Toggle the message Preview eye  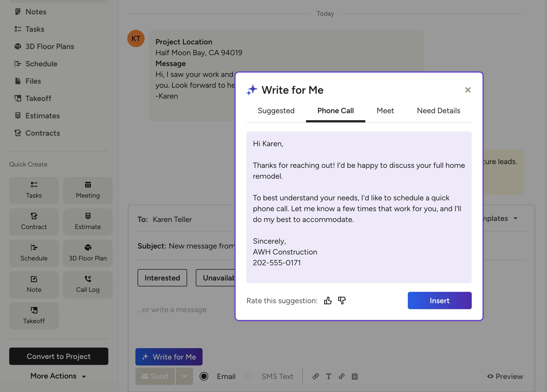(505, 376)
